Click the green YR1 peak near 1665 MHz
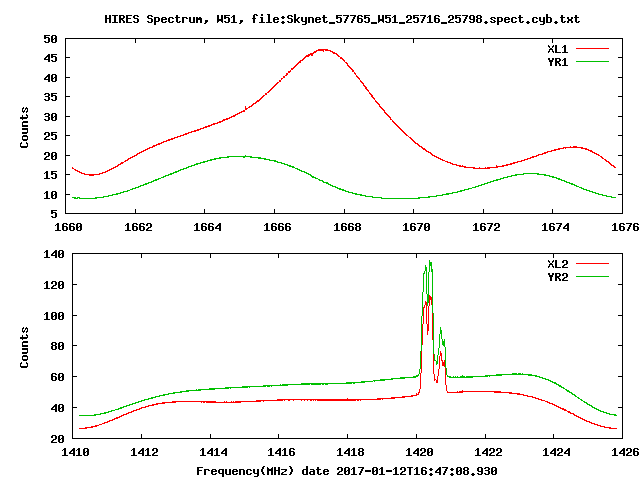Viewport: 640px width, 480px height. (239, 156)
